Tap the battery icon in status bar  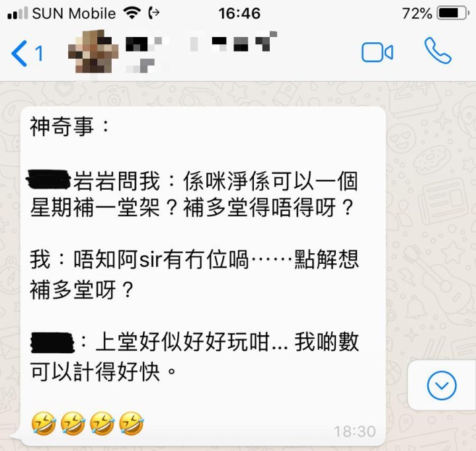click(x=453, y=13)
